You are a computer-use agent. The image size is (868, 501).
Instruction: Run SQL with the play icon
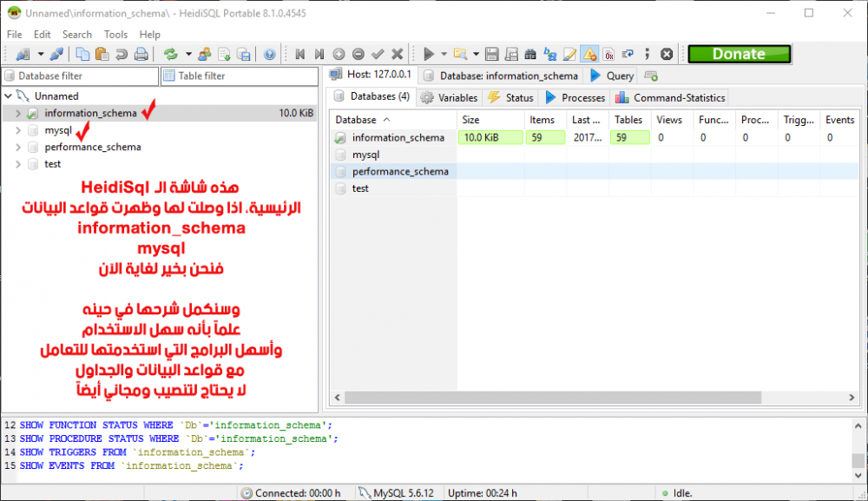(x=429, y=54)
